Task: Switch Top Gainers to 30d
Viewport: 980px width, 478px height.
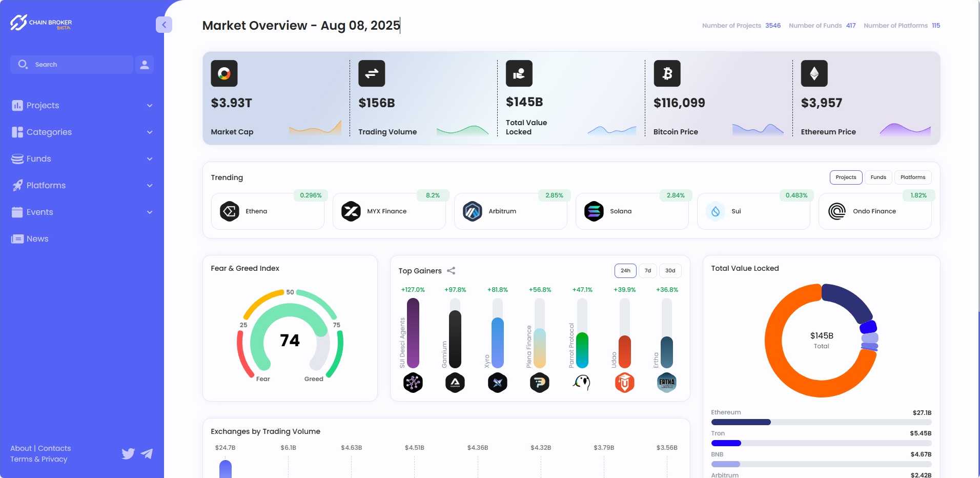Action: pyautogui.click(x=670, y=271)
